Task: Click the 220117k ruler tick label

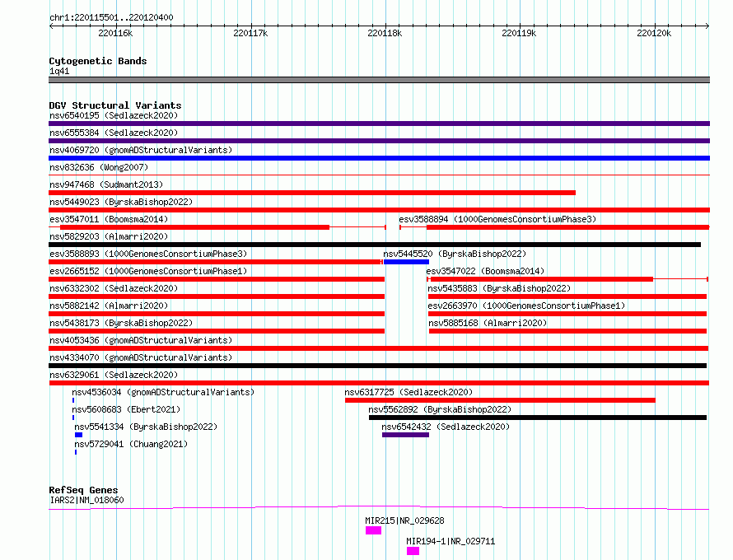Action: coord(250,33)
